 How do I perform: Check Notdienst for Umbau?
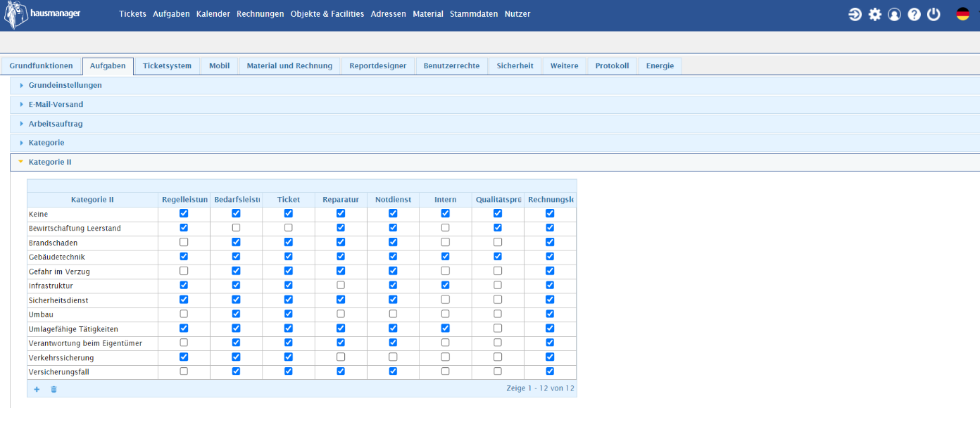click(393, 314)
